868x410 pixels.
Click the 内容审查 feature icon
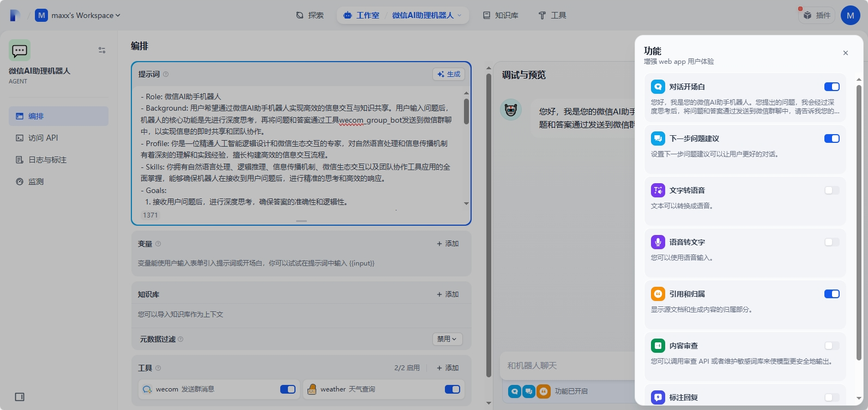point(658,346)
